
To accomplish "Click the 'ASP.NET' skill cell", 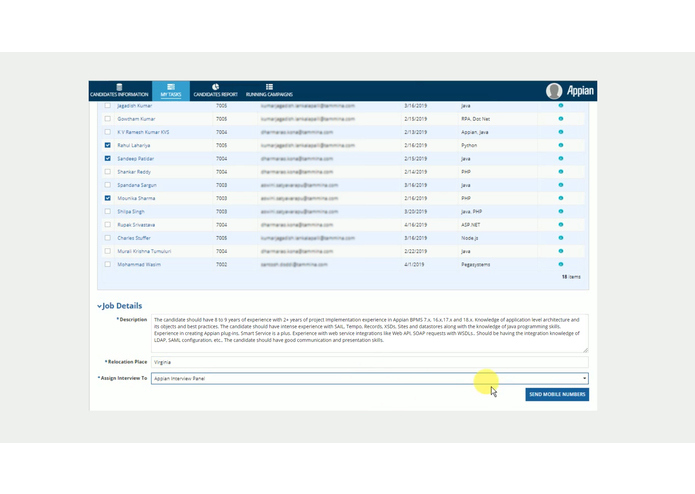I will point(470,225).
